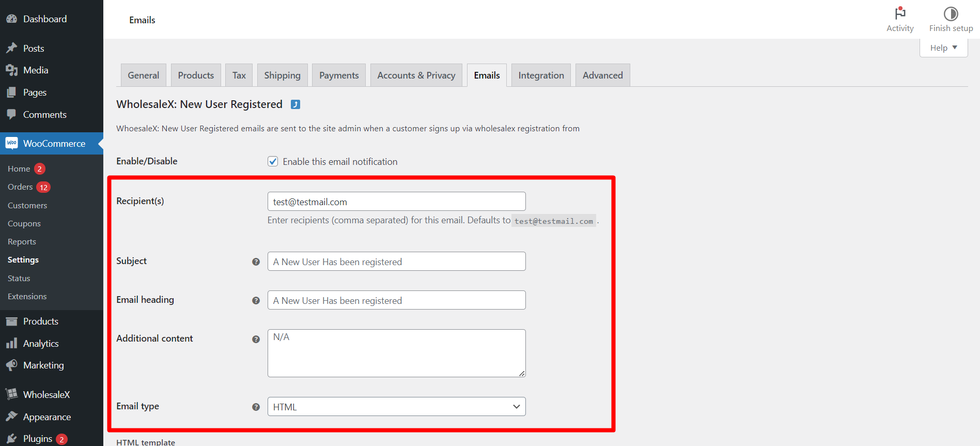Switch to the Products settings tab
The image size is (980, 446).
tap(196, 75)
